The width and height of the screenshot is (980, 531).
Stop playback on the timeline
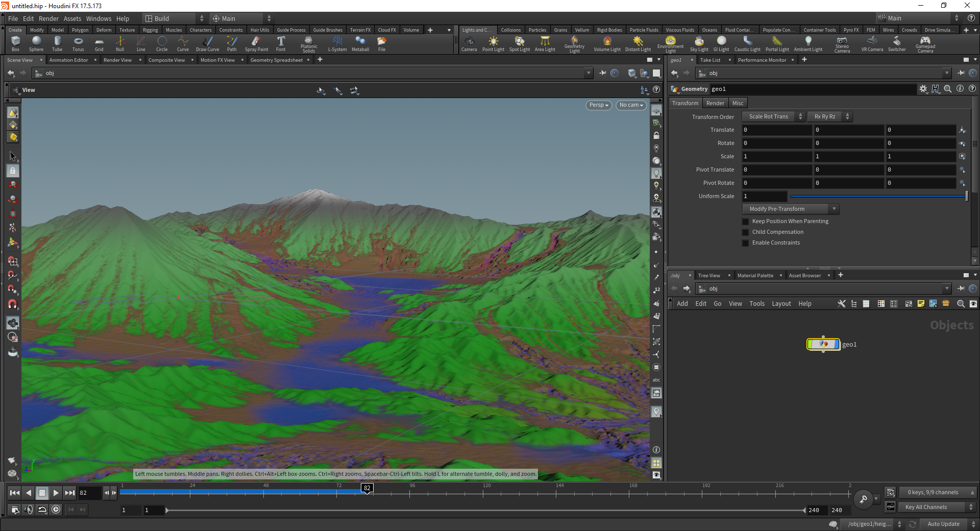tap(42, 493)
